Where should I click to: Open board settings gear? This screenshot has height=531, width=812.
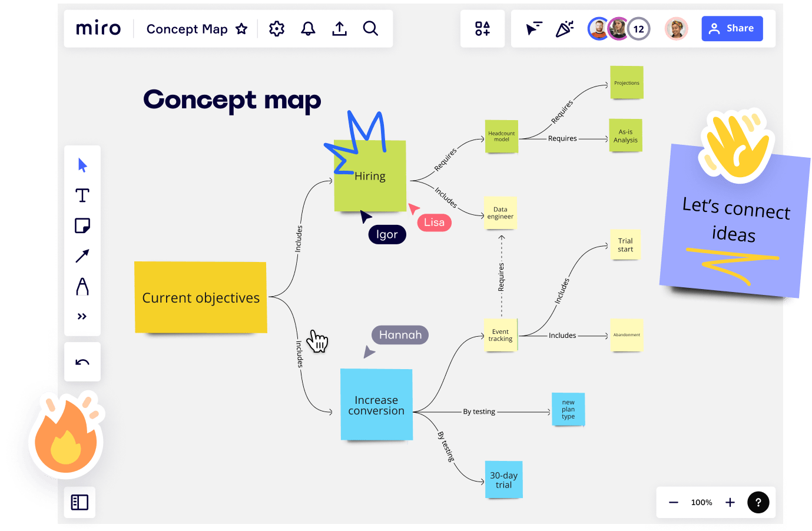coord(277,28)
